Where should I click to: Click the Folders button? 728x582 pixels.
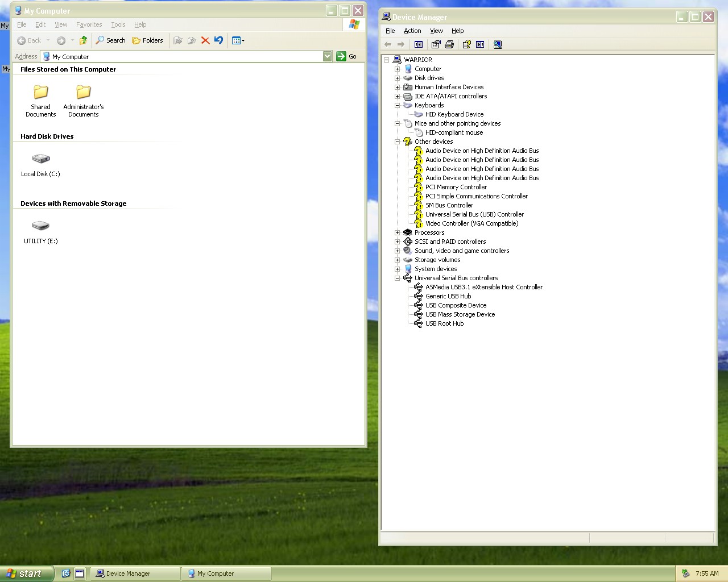click(x=147, y=40)
